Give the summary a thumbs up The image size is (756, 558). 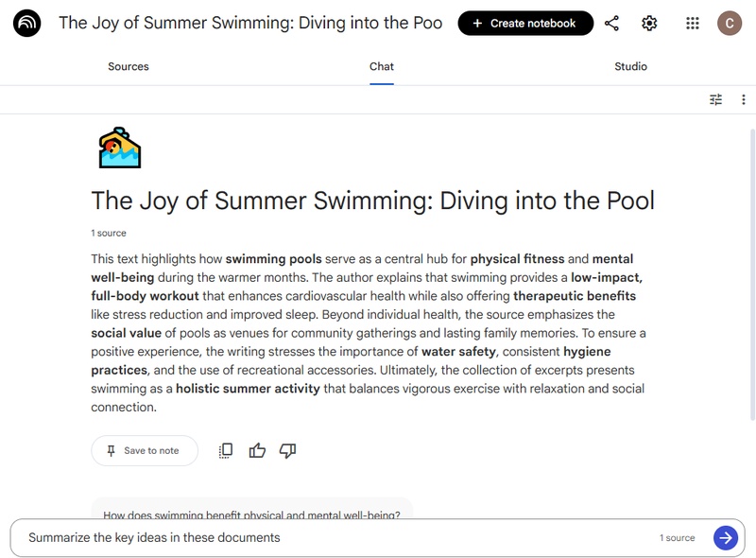click(257, 450)
